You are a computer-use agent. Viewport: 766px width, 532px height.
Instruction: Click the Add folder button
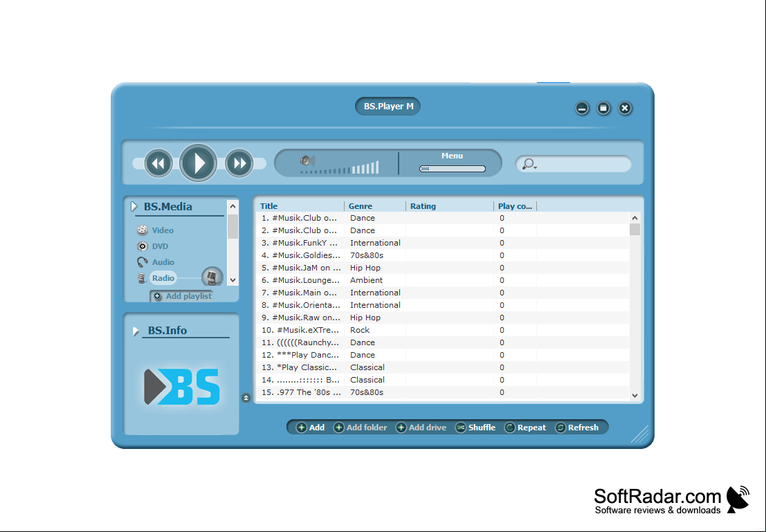click(361, 428)
